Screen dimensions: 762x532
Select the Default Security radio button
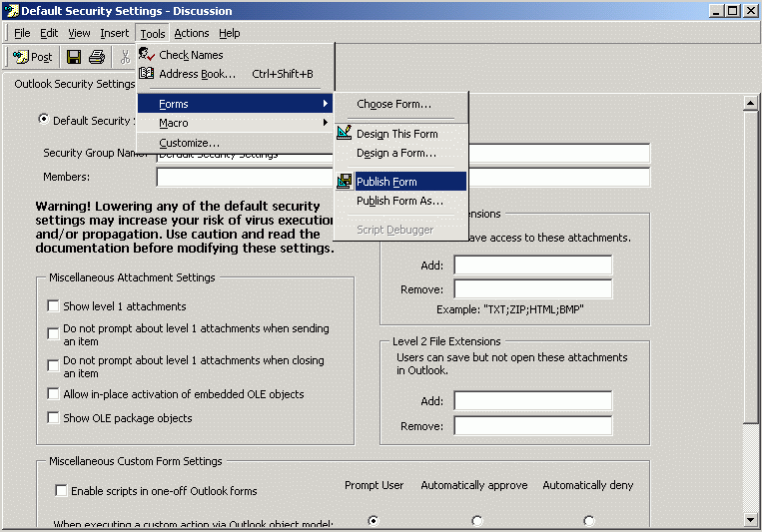pyautogui.click(x=44, y=119)
